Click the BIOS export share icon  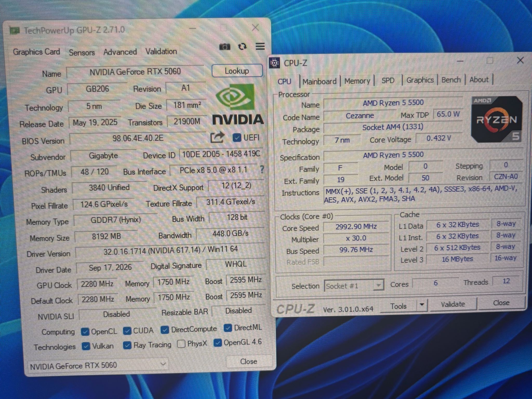click(217, 137)
